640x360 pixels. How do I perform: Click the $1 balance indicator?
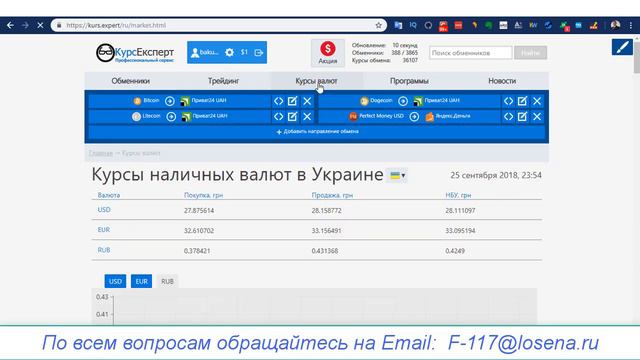coord(244,52)
